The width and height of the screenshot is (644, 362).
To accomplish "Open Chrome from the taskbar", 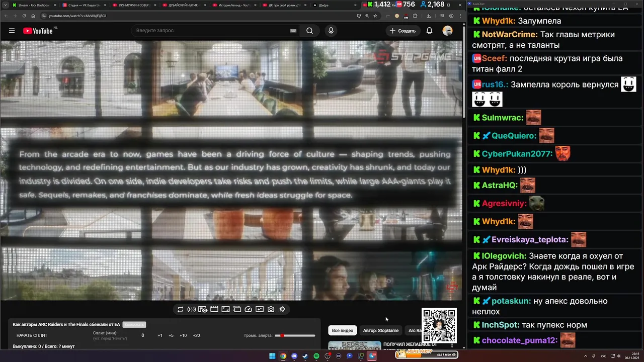I will click(283, 356).
